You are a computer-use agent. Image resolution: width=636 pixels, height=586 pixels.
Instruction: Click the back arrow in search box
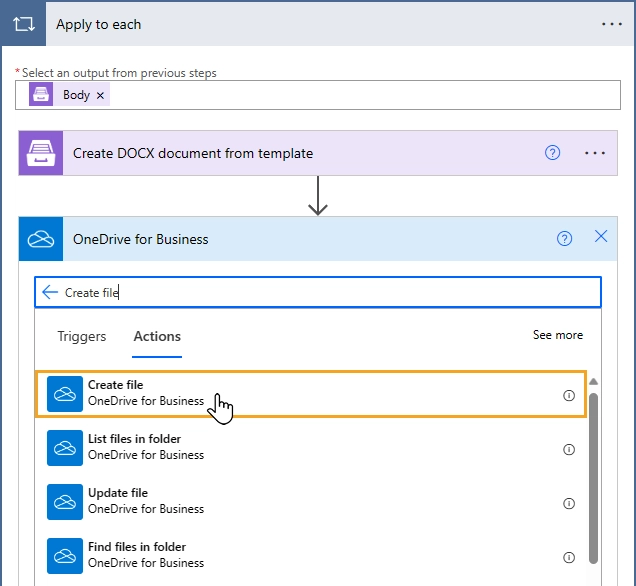click(50, 292)
